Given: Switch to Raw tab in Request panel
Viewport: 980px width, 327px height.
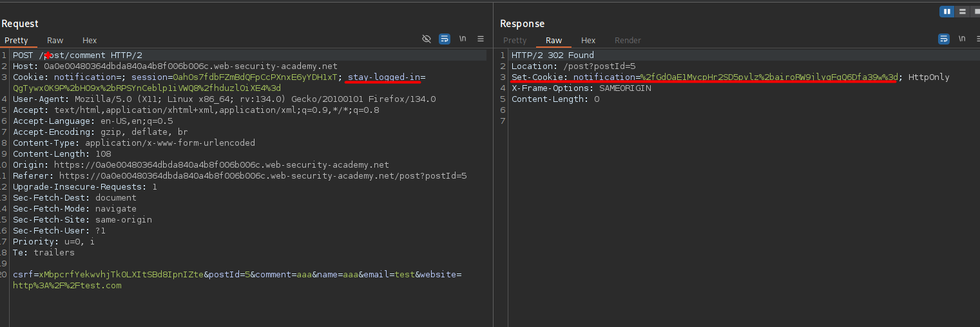Looking at the screenshot, I should point(55,41).
